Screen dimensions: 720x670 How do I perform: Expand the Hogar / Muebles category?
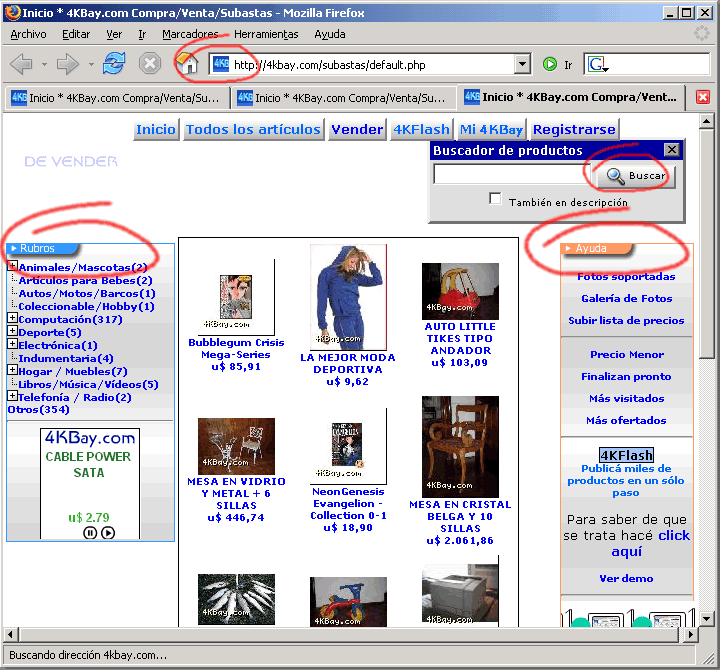pos(13,370)
